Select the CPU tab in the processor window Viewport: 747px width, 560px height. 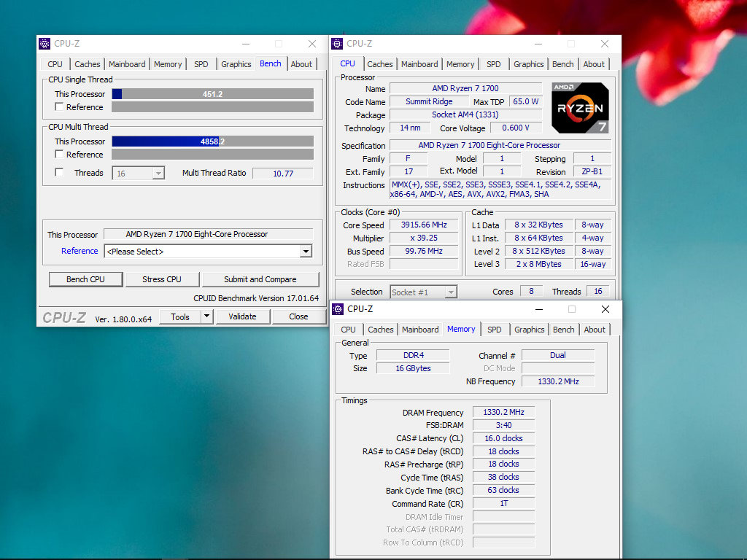[347, 63]
